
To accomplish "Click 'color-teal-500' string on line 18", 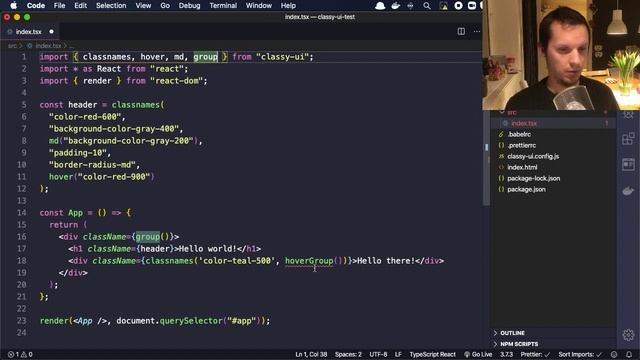I will pyautogui.click(x=237, y=261).
